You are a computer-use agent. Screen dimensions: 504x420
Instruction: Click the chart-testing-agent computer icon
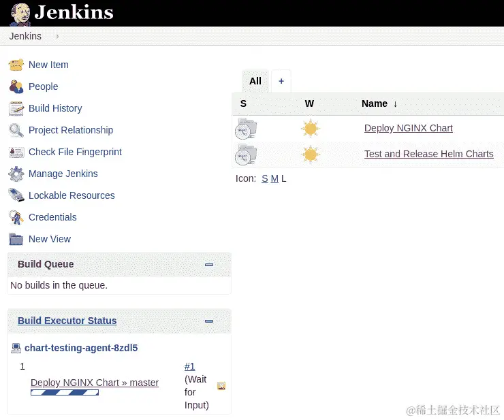click(16, 348)
